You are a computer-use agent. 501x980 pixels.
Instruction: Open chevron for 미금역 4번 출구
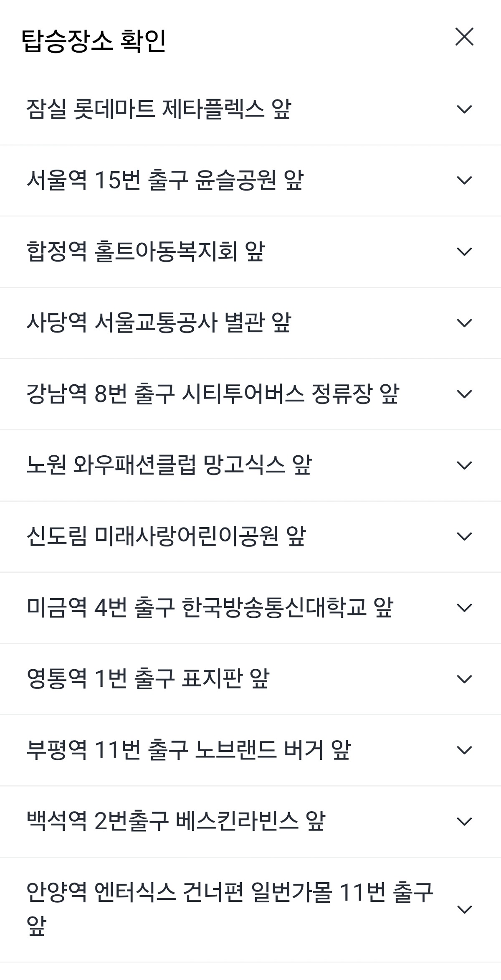coord(464,608)
